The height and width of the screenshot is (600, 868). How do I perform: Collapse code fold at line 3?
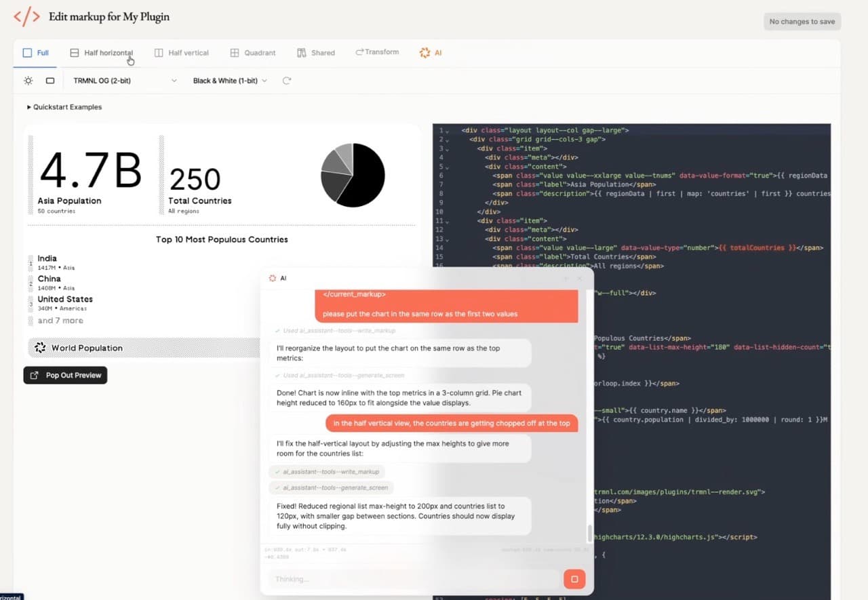[x=448, y=148]
